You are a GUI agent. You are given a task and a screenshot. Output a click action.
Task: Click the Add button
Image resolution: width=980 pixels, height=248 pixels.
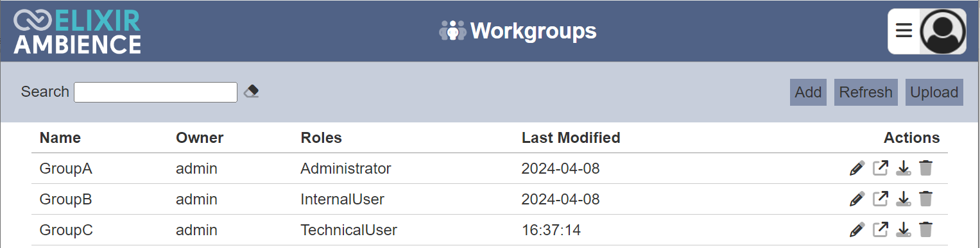pyautogui.click(x=808, y=92)
